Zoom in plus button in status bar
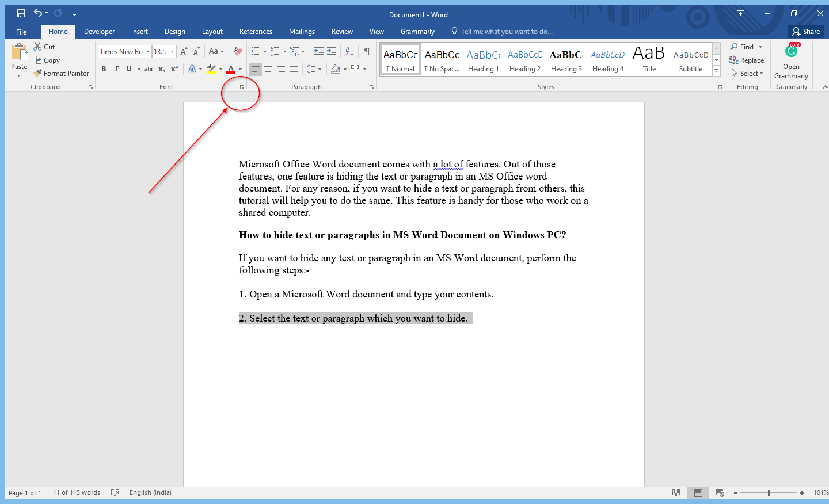 (x=802, y=493)
